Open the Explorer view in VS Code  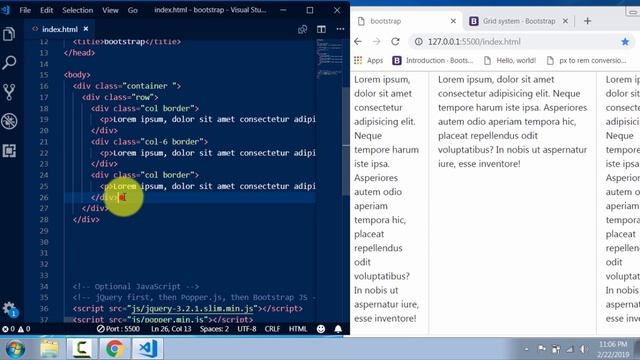(9, 34)
